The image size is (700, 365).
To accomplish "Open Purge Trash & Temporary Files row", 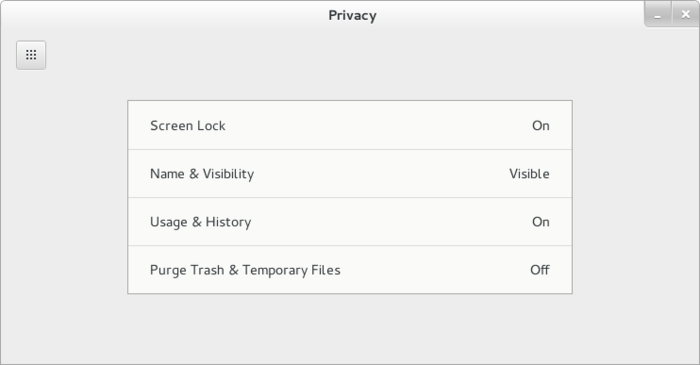I will click(x=350, y=270).
